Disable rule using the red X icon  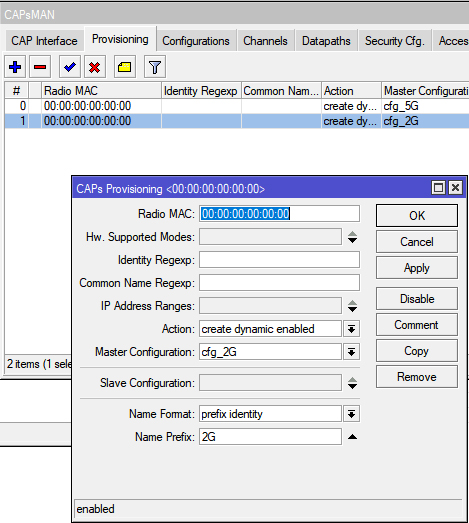point(95,67)
